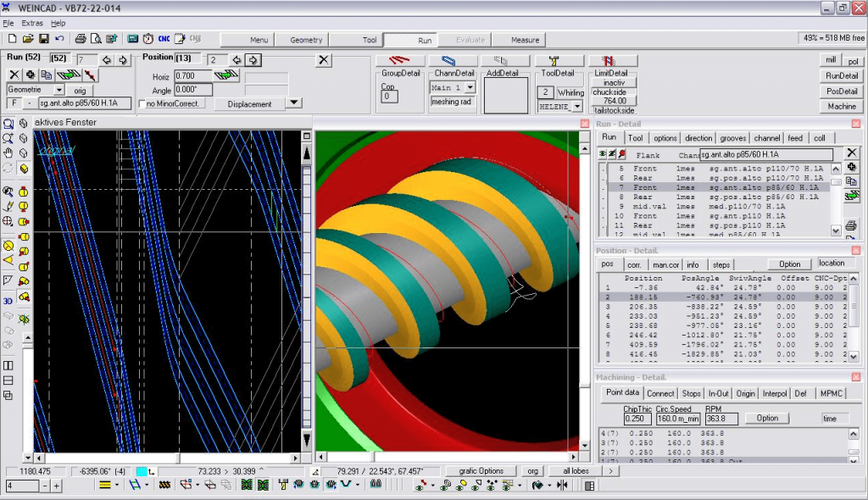This screenshot has width=868, height=500.
Task: Go to the next Run with the right arrow
Action: pyautogui.click(x=122, y=60)
